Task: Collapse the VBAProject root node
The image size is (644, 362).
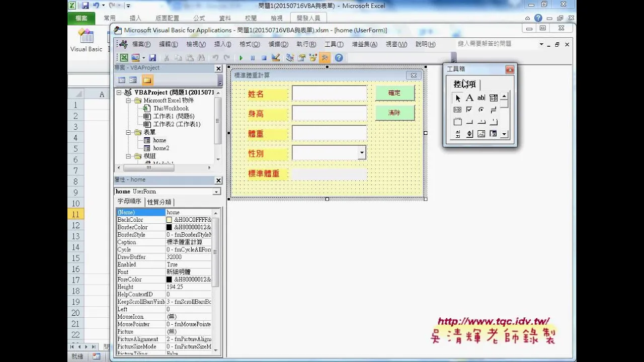Action: [x=119, y=93]
